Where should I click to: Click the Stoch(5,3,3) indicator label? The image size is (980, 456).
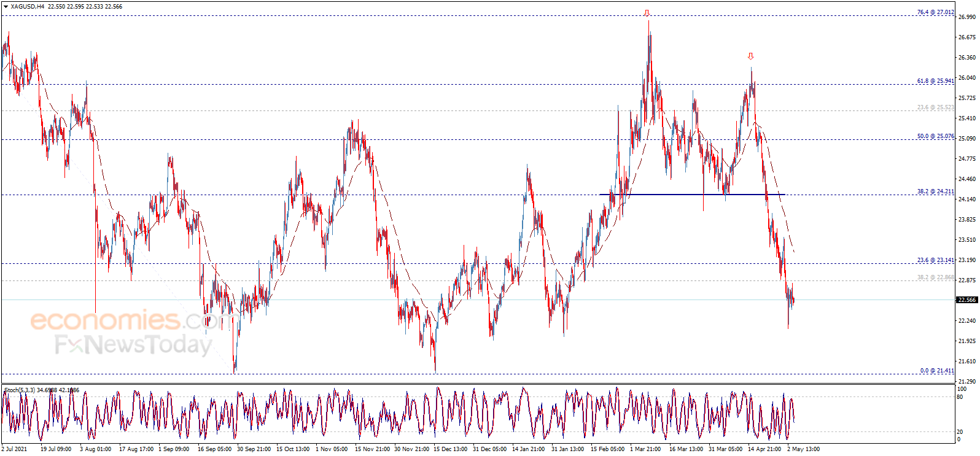(x=20, y=390)
